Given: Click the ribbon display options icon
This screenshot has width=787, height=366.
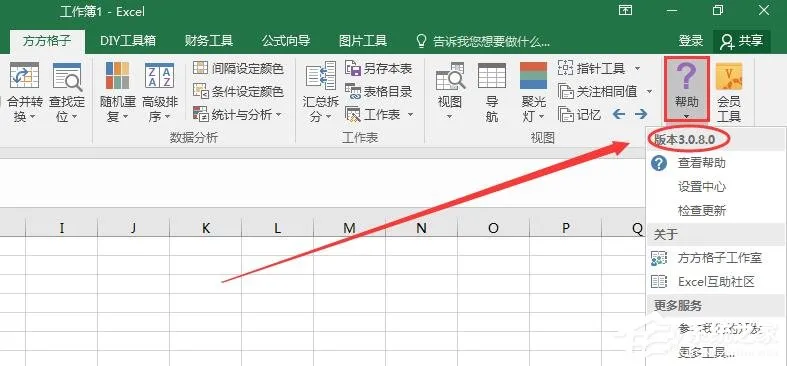Looking at the screenshot, I should (x=625, y=10).
